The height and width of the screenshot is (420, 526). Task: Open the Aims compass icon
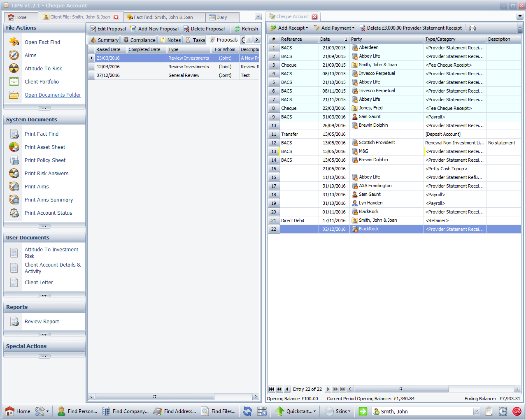[x=14, y=55]
